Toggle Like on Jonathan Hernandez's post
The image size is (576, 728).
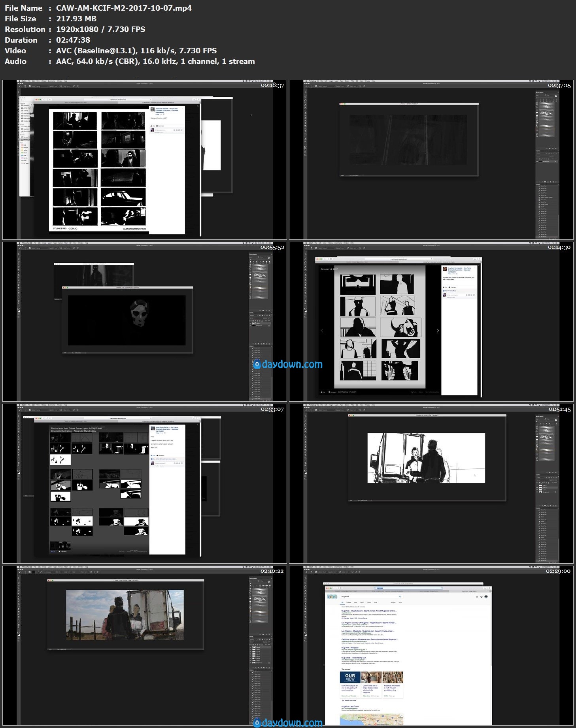tap(446, 287)
